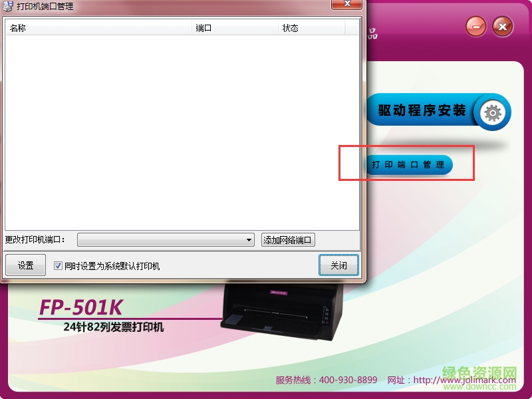532x399 pixels.
Task: Click the main window's circular close icon
Action: [x=501, y=27]
